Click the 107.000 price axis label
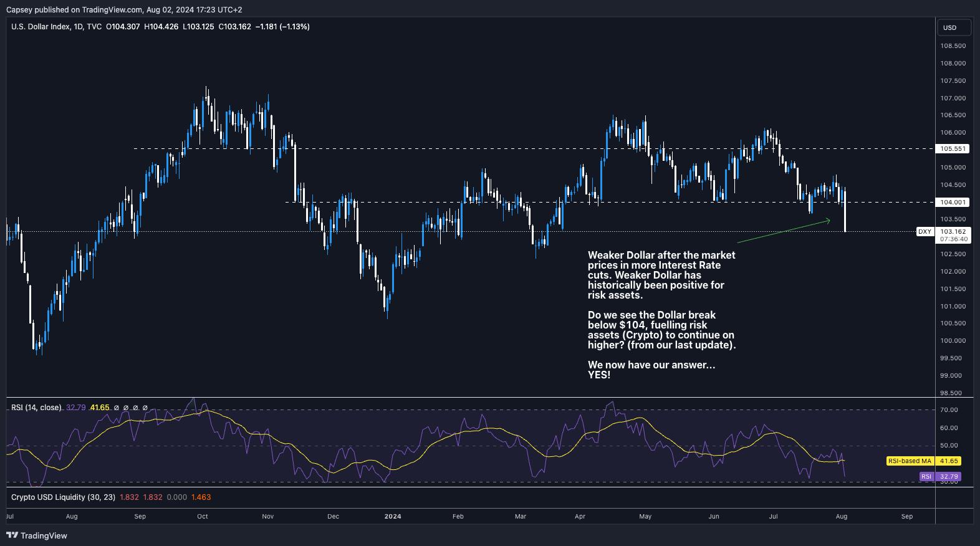The image size is (980, 546). [953, 98]
